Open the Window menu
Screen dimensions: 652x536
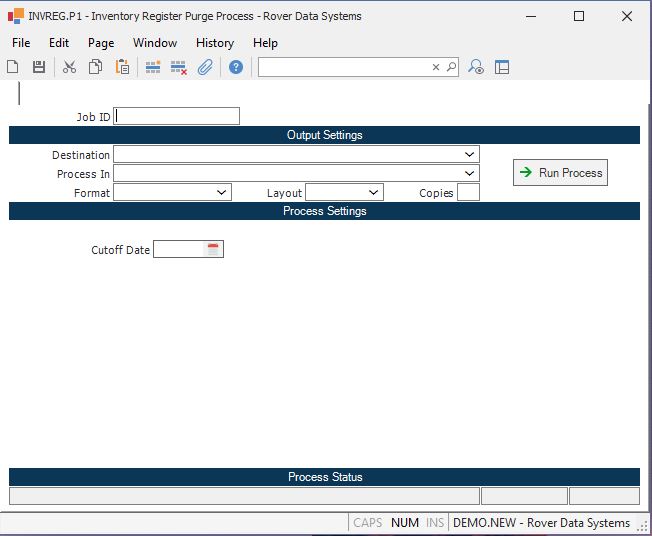pos(154,43)
